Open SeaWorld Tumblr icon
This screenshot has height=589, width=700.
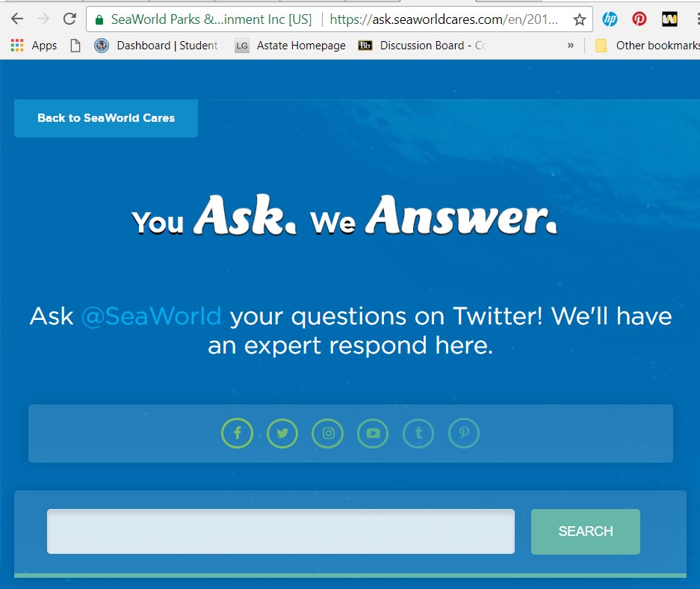418,433
